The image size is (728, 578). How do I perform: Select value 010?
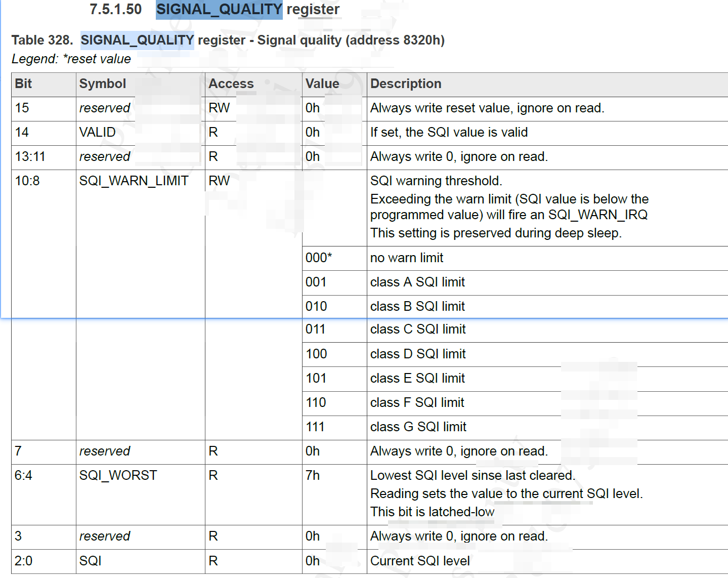click(x=316, y=306)
